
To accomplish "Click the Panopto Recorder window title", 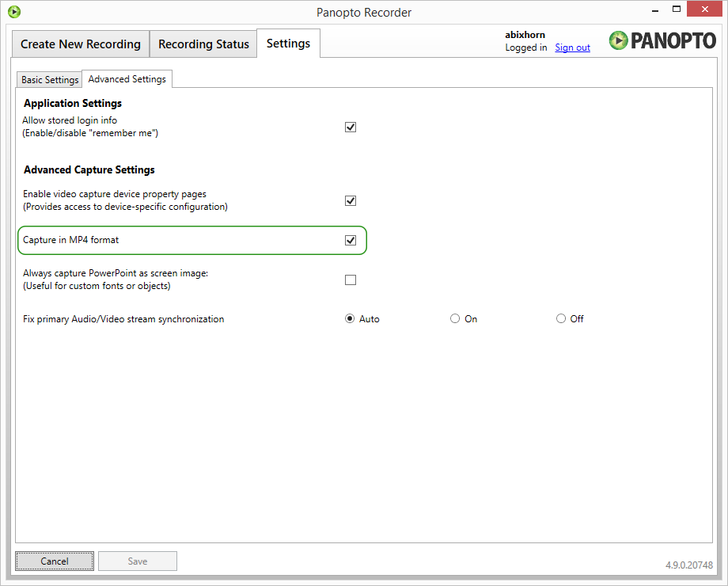I will 364,13.
